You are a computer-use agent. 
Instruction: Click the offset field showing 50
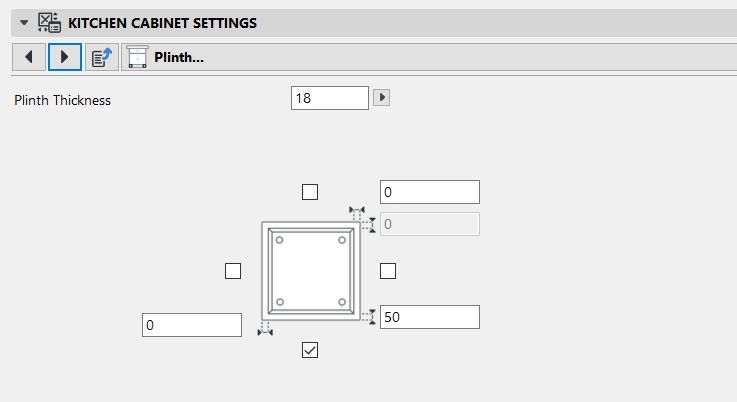(x=429, y=317)
